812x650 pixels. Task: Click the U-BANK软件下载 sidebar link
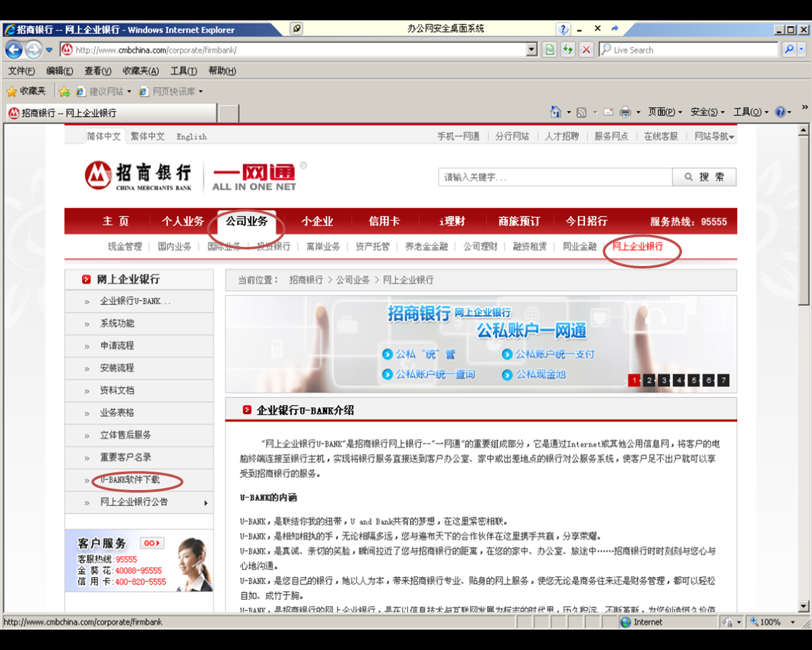click(x=129, y=480)
